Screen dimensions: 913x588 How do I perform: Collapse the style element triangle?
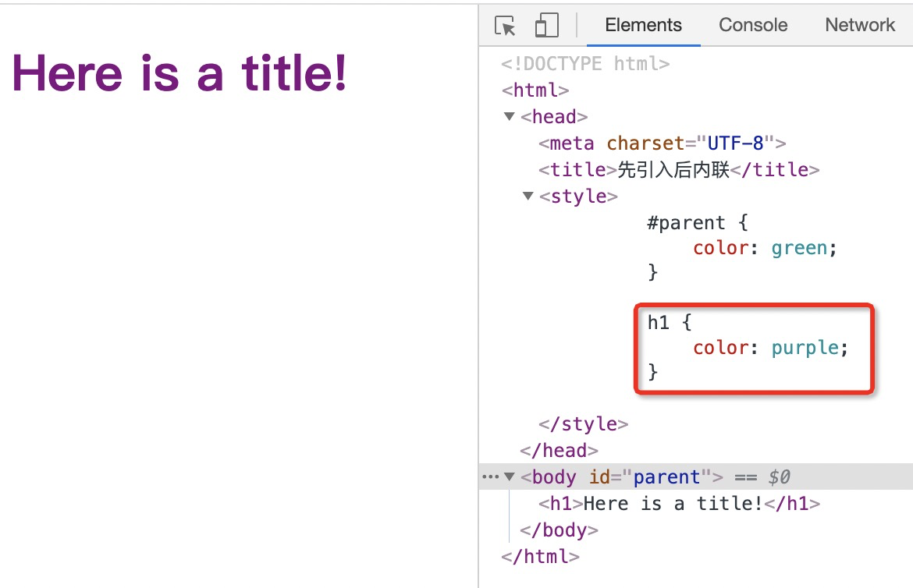[528, 197]
